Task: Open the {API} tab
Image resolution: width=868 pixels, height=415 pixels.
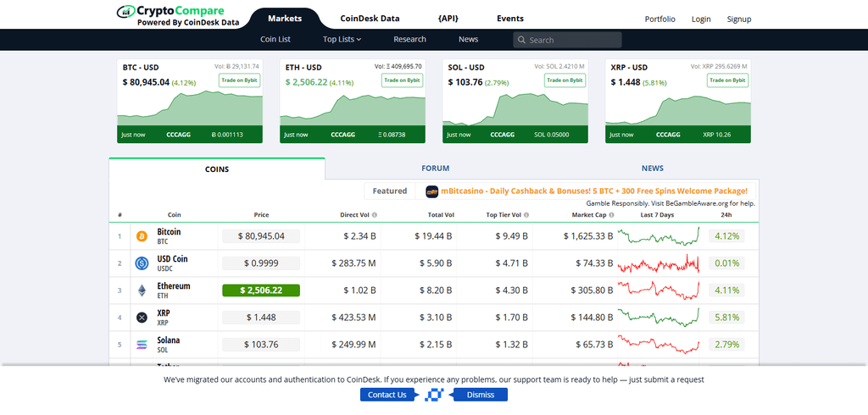Action: point(448,19)
